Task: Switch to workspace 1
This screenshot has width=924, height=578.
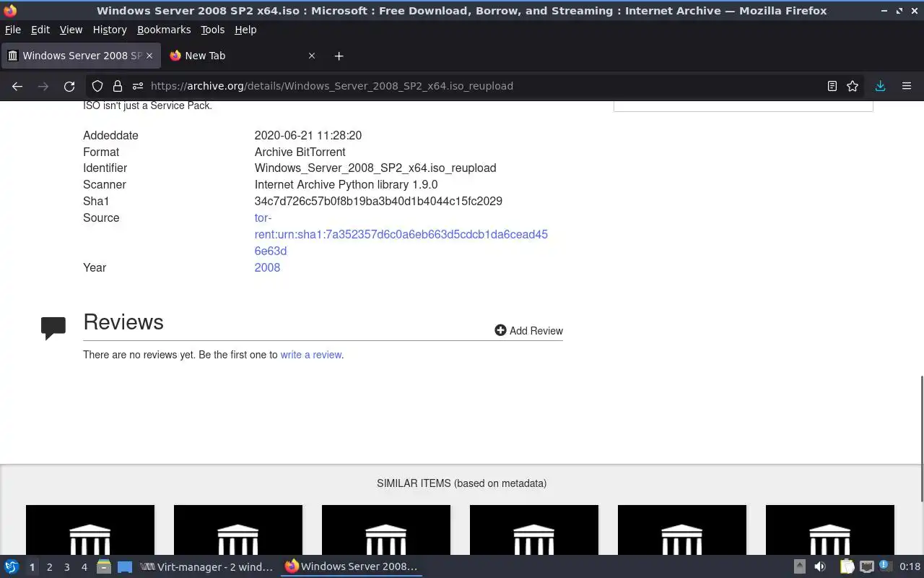Action: pos(32,567)
